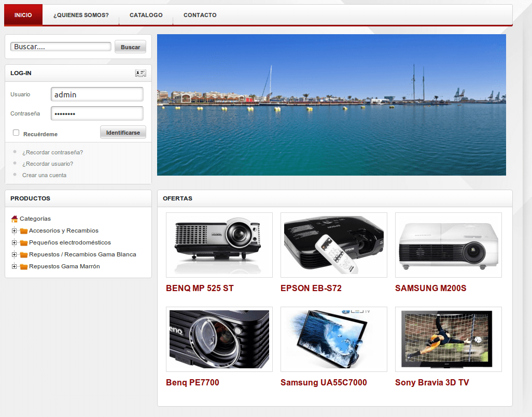Open the INICIO menu tab
Viewport: 532px width, 417px height.
pos(23,15)
